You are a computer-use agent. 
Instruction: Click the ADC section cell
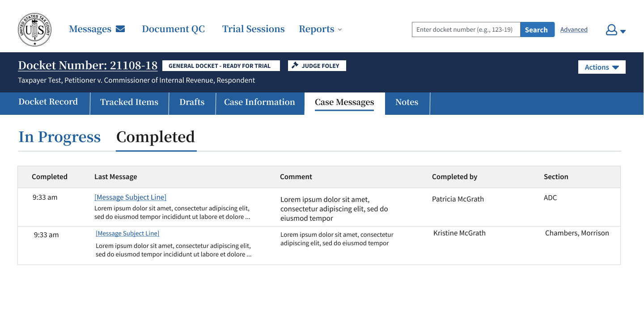(550, 197)
